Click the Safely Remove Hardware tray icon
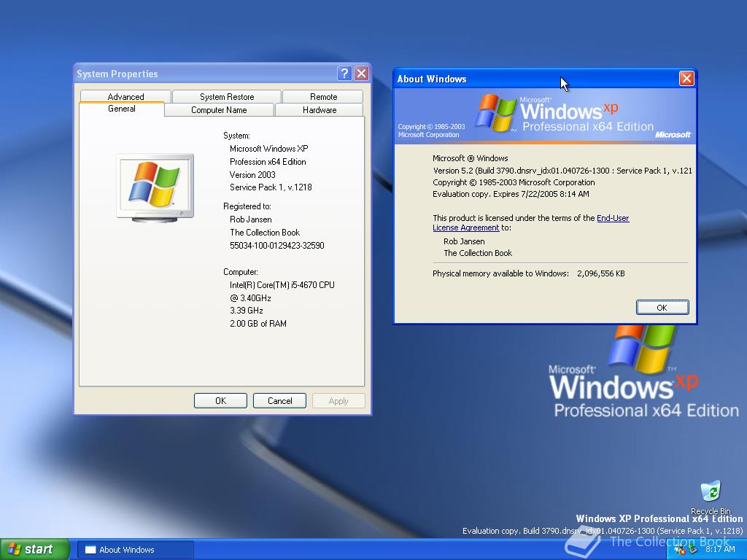Viewport: 747px width, 560px height. point(693,550)
